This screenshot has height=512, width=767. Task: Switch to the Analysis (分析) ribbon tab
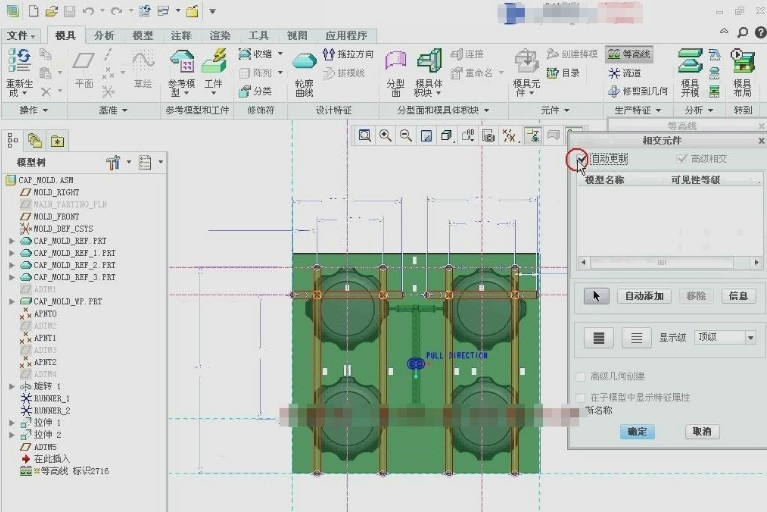[104, 36]
